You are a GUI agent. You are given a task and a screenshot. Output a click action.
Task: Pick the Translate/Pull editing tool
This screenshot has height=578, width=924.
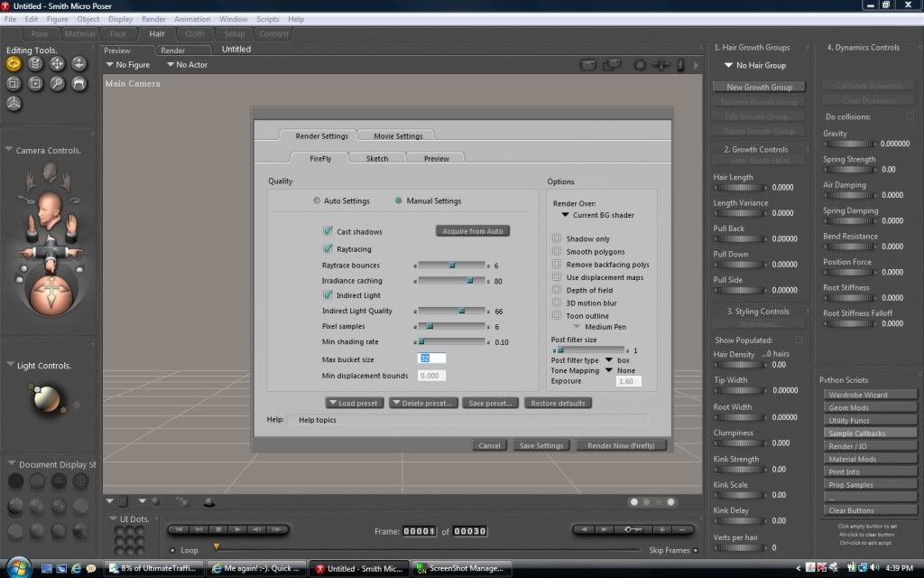coord(57,64)
